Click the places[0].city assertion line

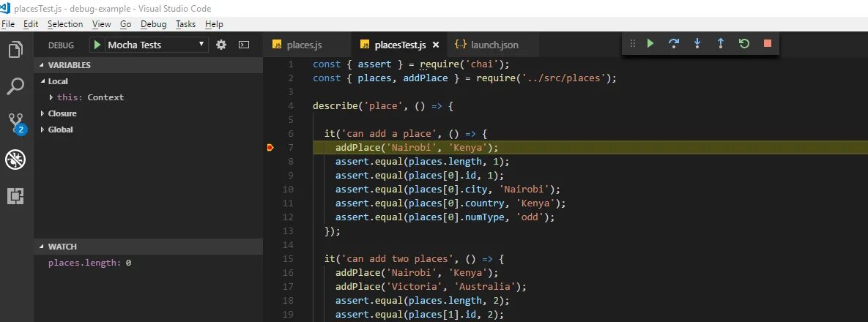(x=448, y=190)
